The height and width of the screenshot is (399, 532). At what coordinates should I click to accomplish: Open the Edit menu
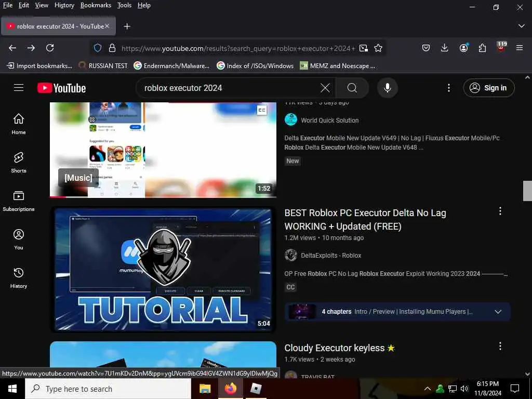pos(24,5)
